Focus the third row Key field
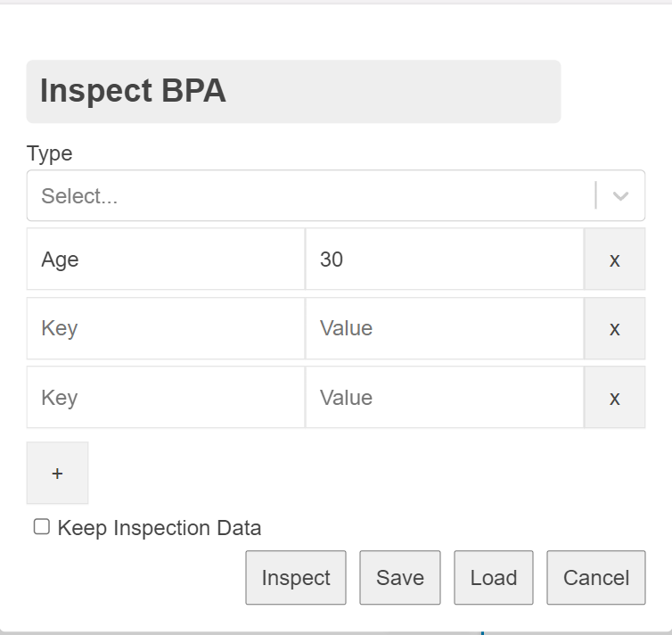The height and width of the screenshot is (635, 672). (166, 398)
